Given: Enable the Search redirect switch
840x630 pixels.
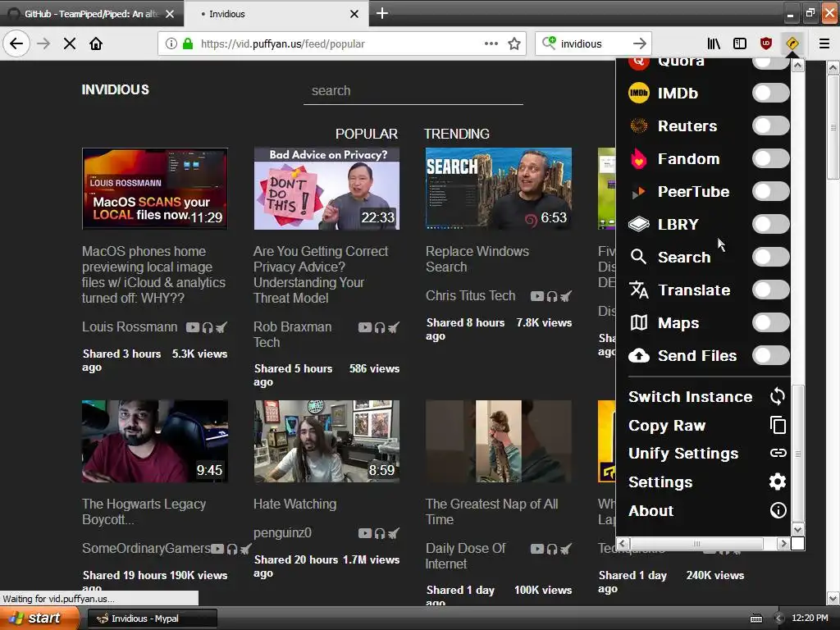Looking at the screenshot, I should coord(770,257).
